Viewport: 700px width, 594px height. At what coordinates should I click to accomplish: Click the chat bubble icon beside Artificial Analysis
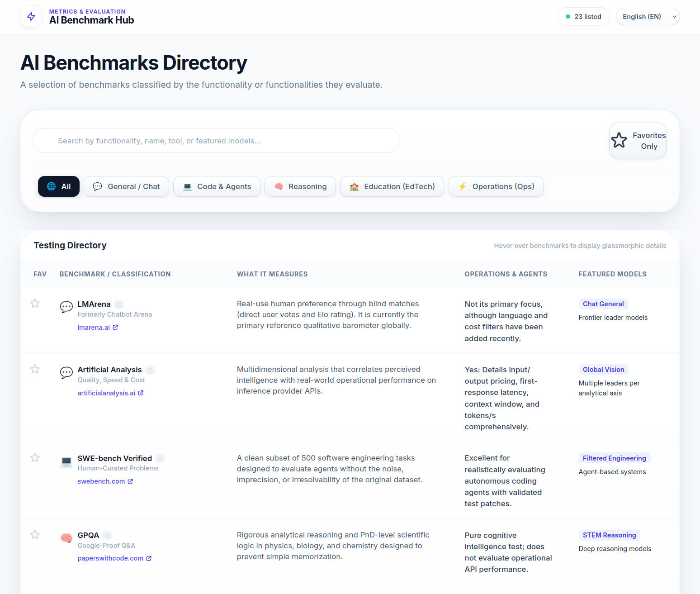tap(66, 373)
